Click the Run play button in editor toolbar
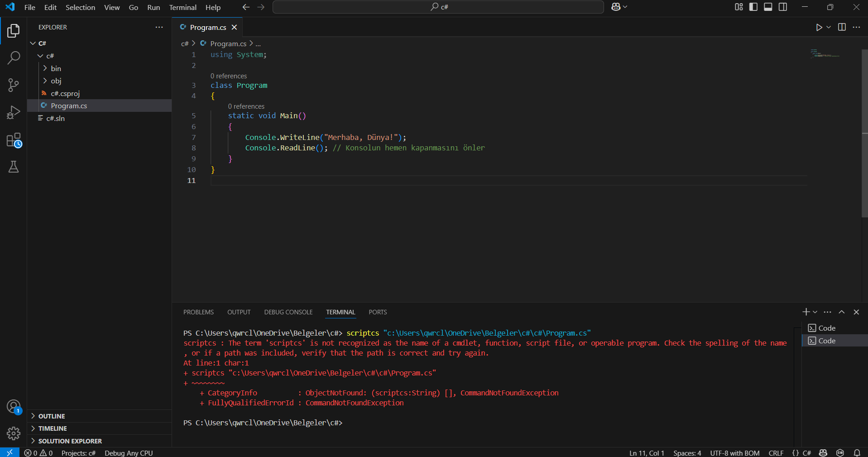Viewport: 868px width, 457px height. pos(819,27)
